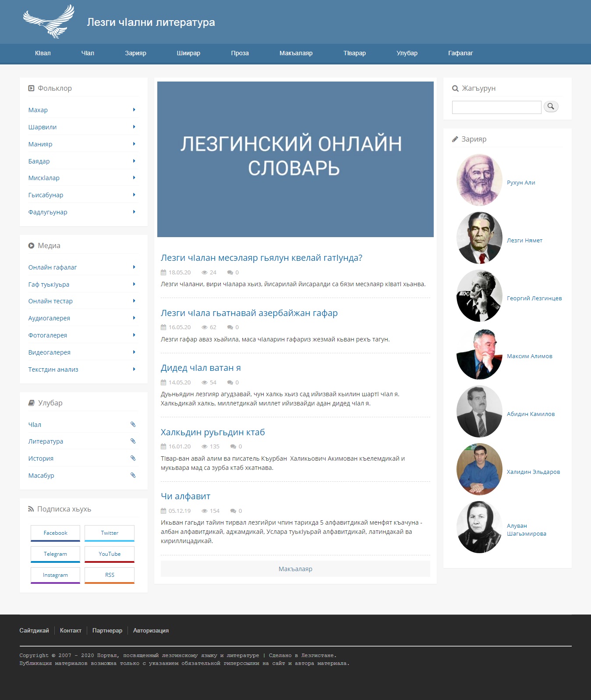Click inside the Жагъурун search field
The height and width of the screenshot is (700, 591).
click(x=496, y=107)
